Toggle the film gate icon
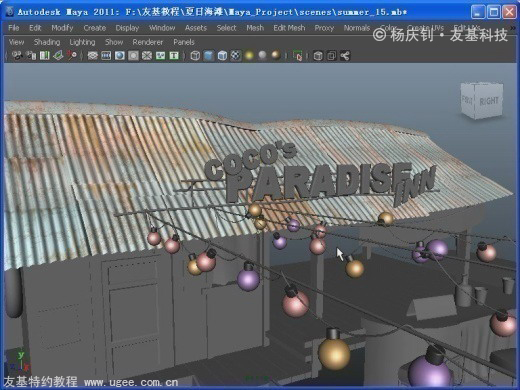The height and width of the screenshot is (390, 520). click(x=106, y=55)
